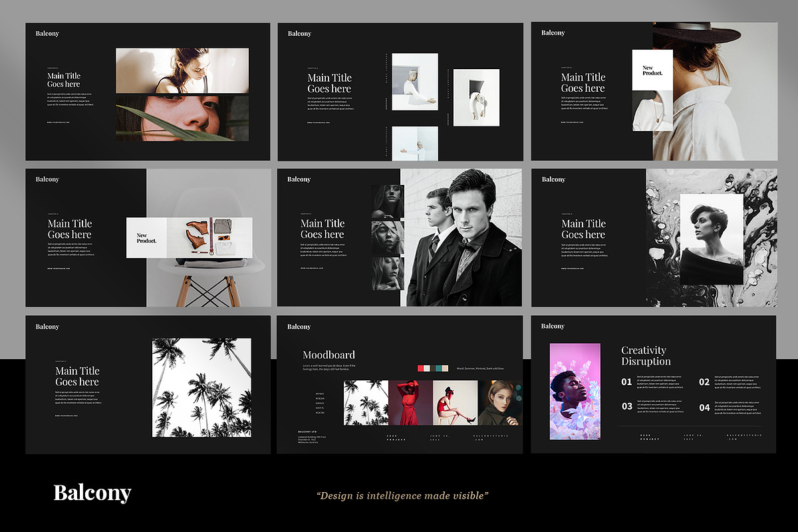This screenshot has width=798, height=532.
Task: Choose the peach swatch in the Moodboard palette
Action: tap(445, 368)
